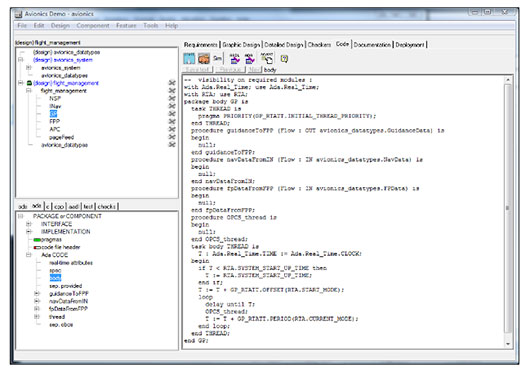Click the orange icon in code toolbar
Image resolution: width=530 pixels, height=369 pixels.
pyautogui.click(x=204, y=58)
